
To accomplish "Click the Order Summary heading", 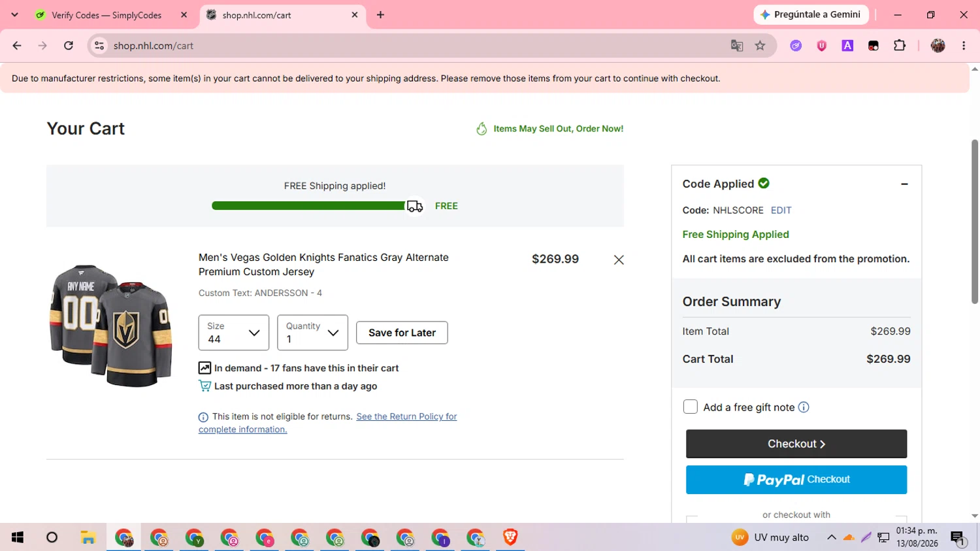I will click(732, 301).
